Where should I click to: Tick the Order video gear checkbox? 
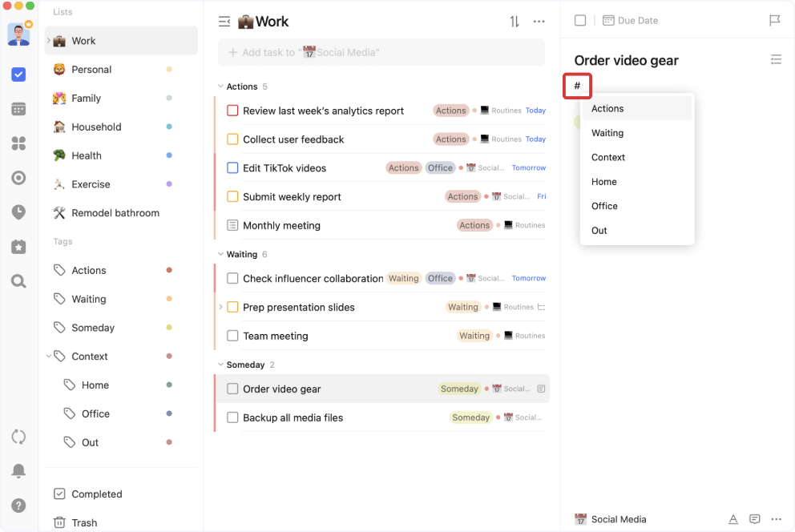231,389
